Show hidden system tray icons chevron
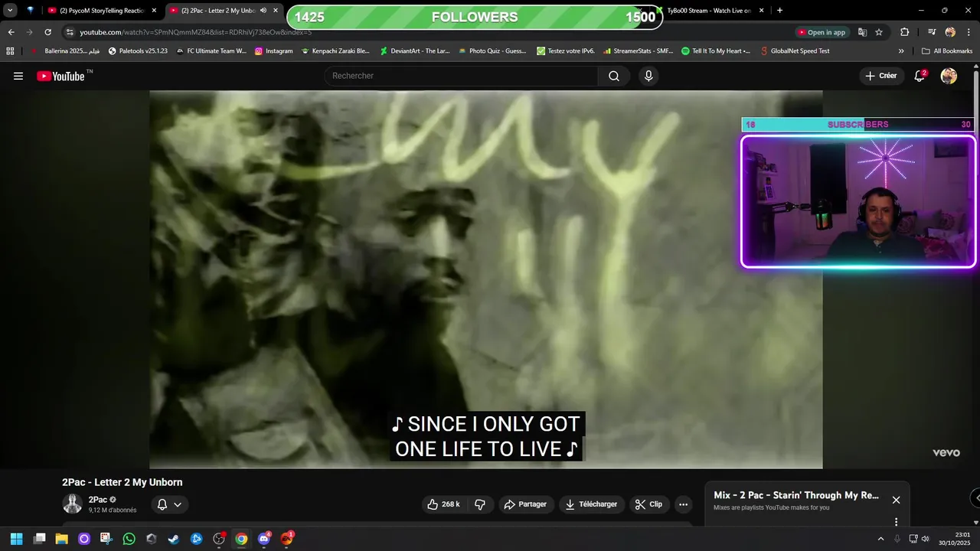Viewport: 980px width, 551px height. [880, 539]
